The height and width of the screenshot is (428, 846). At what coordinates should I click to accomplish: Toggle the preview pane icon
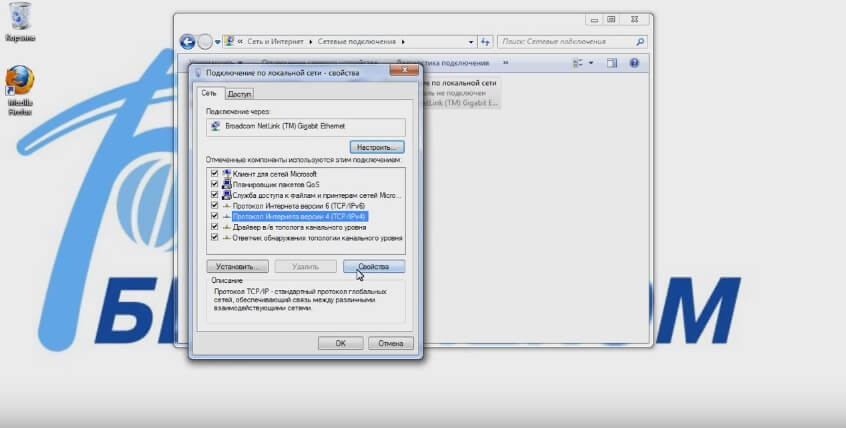611,63
